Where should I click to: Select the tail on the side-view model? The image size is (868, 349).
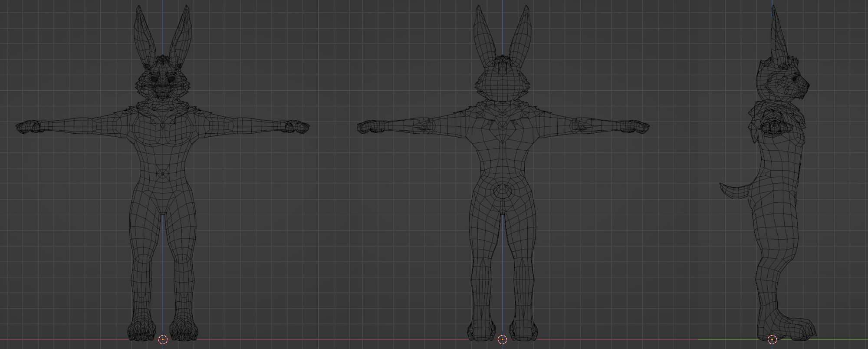click(735, 191)
